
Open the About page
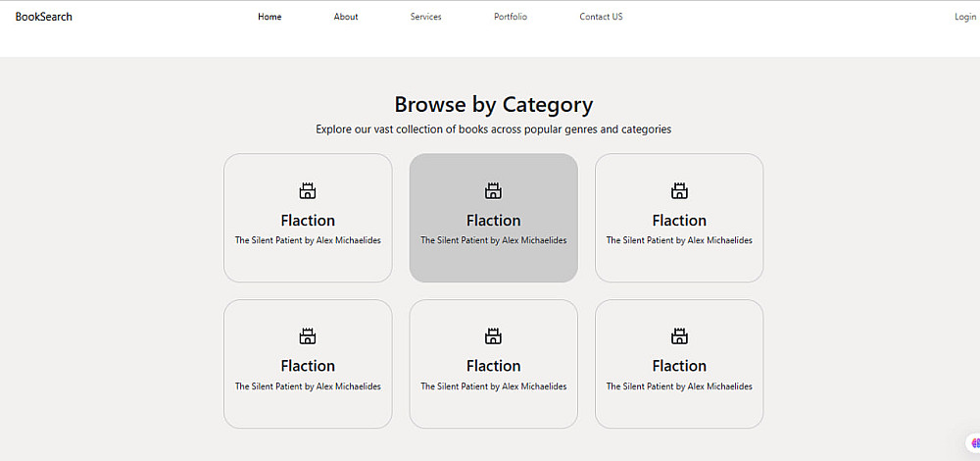[346, 17]
